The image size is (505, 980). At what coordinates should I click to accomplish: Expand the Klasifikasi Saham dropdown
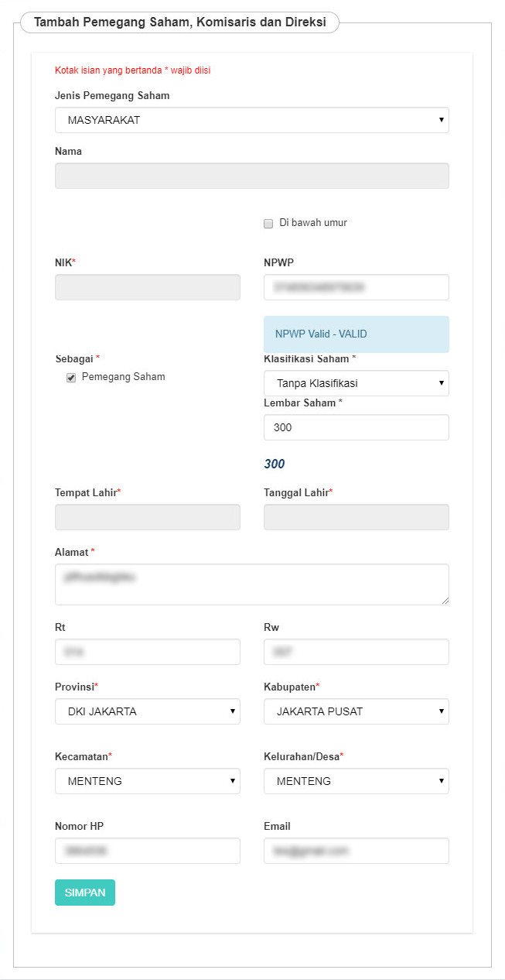click(356, 383)
